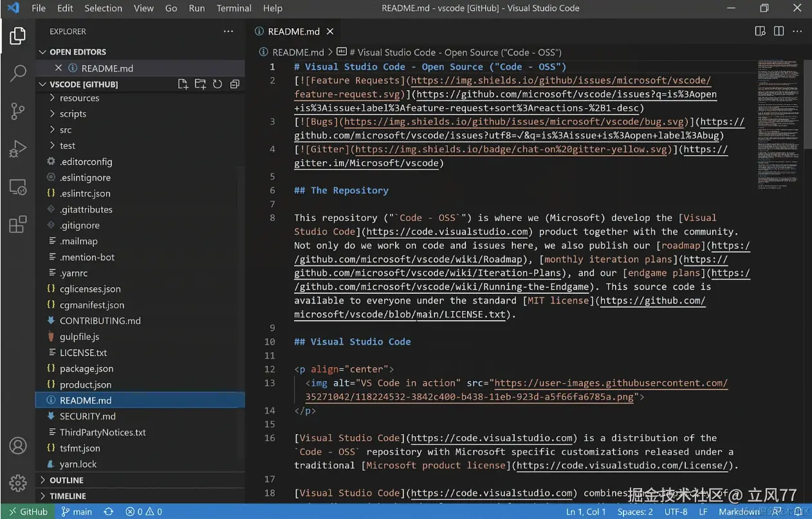Open the Selection menu

[x=104, y=8]
